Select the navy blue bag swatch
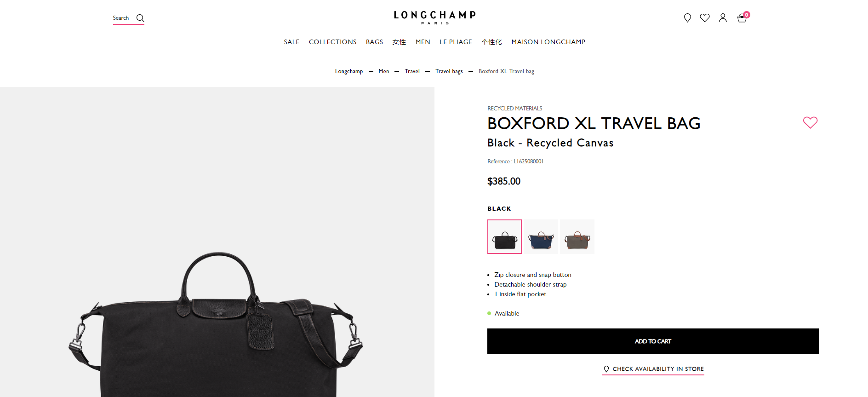This screenshot has height=397, width=868. pos(541,236)
